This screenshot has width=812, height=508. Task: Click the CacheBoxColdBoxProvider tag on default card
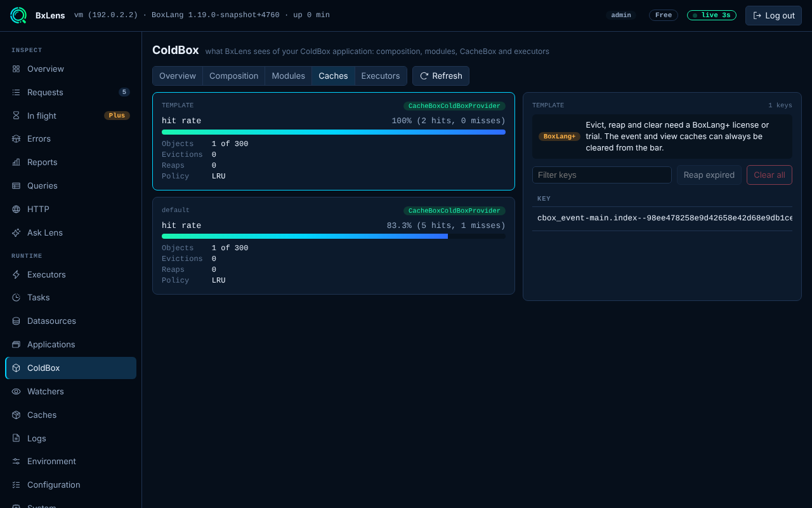coord(454,211)
